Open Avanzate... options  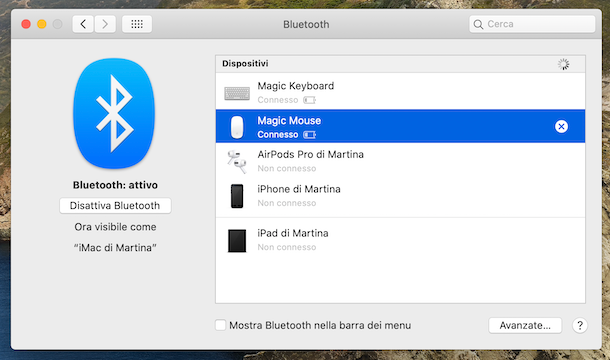pos(525,325)
